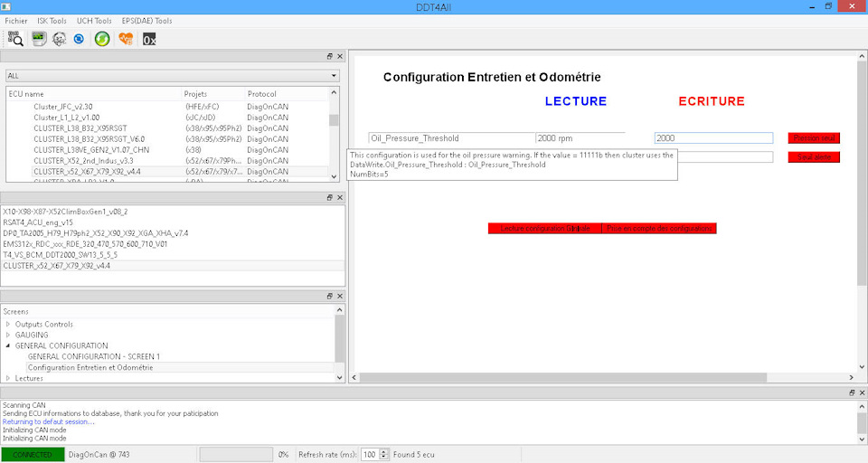Viewport: 868px width, 463px height.
Task: Click the Pression seuil red button
Action: click(x=814, y=137)
